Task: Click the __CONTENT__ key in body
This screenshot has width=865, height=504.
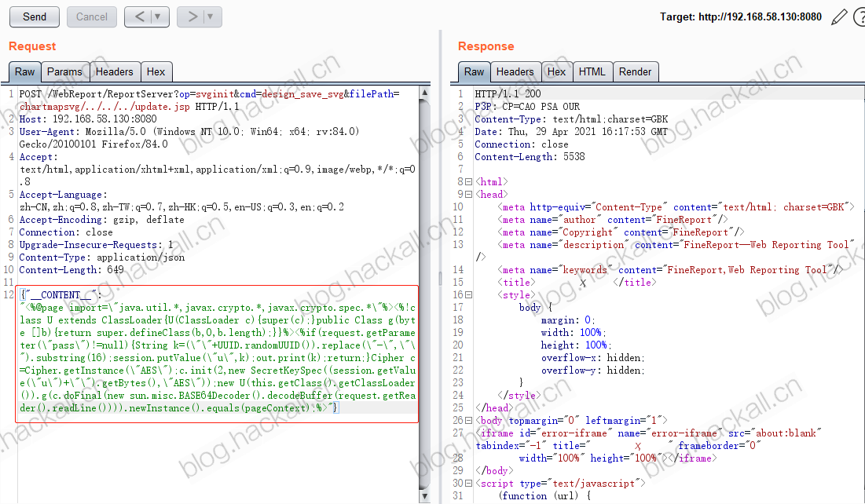Action: pyautogui.click(x=61, y=295)
